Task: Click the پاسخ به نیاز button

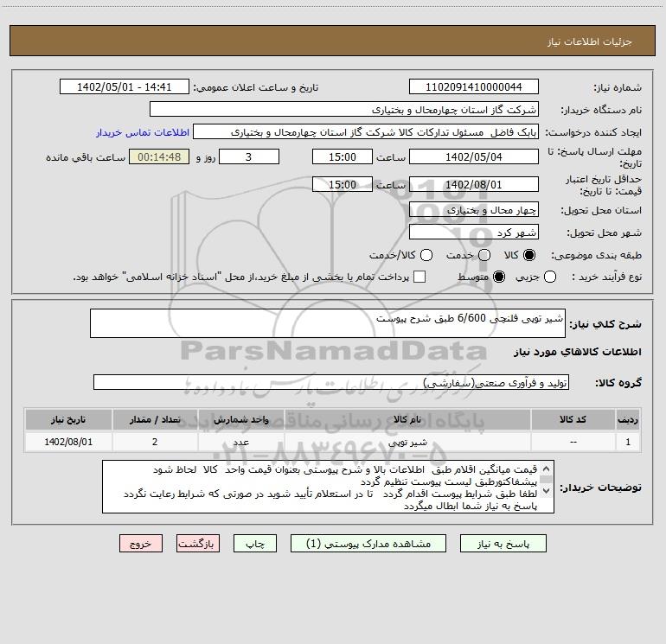Action: coord(503,544)
